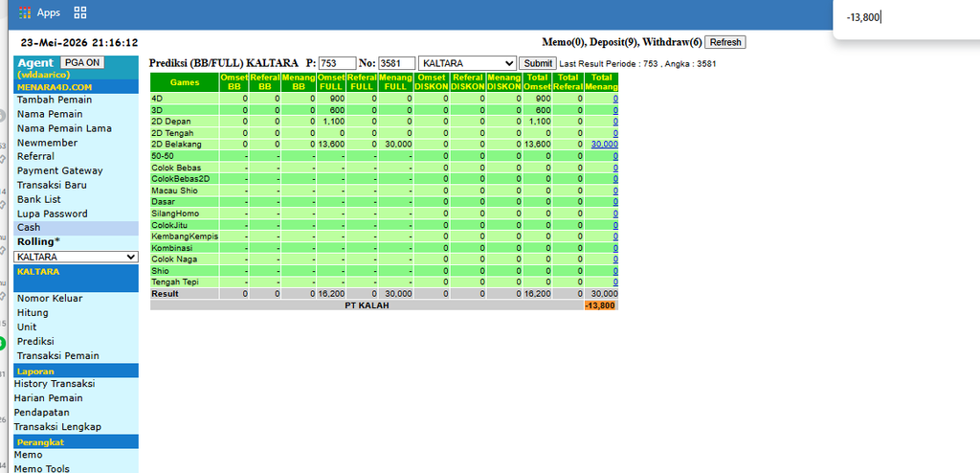Click the KembangKempis game row label

[x=185, y=236]
